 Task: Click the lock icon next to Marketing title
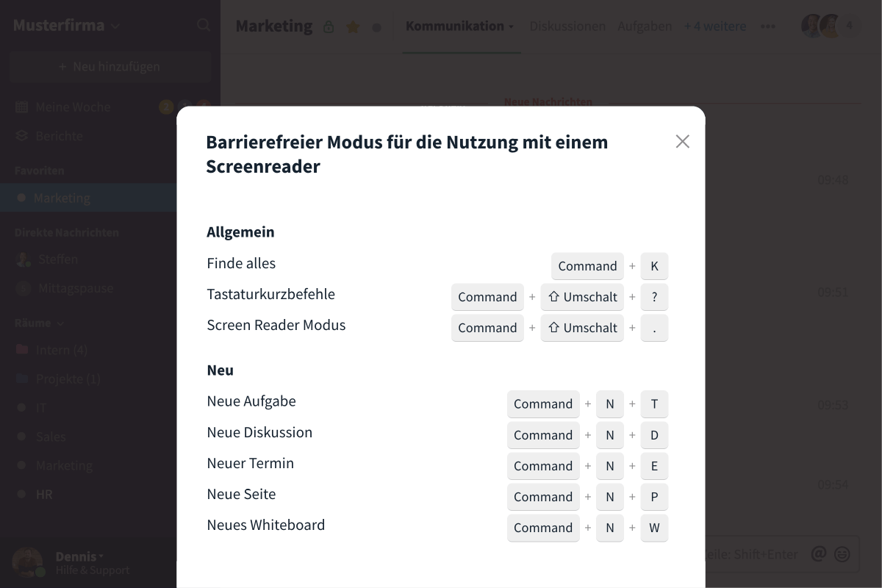(x=329, y=27)
